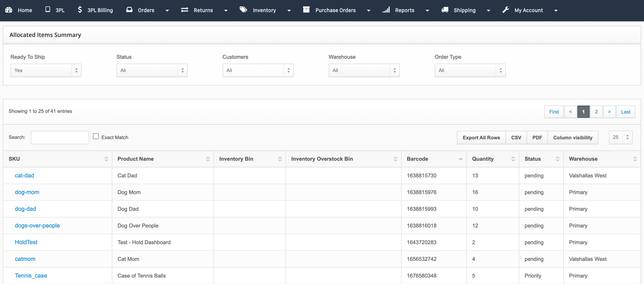Image resolution: width=644 pixels, height=284 pixels.
Task: Click the Shipping truck icon
Action: pyautogui.click(x=445, y=10)
